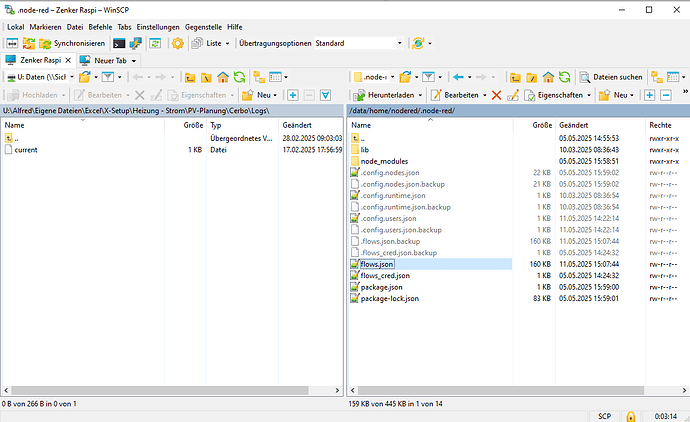Go to remote parent directory icon
This screenshot has width=690, height=422.
click(x=515, y=77)
